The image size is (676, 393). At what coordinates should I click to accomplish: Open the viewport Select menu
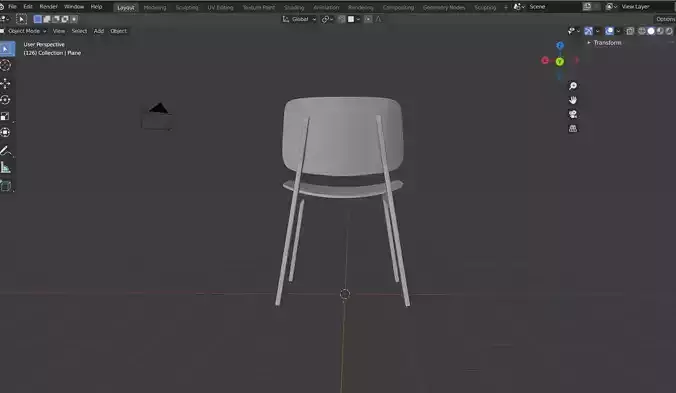[x=79, y=31]
